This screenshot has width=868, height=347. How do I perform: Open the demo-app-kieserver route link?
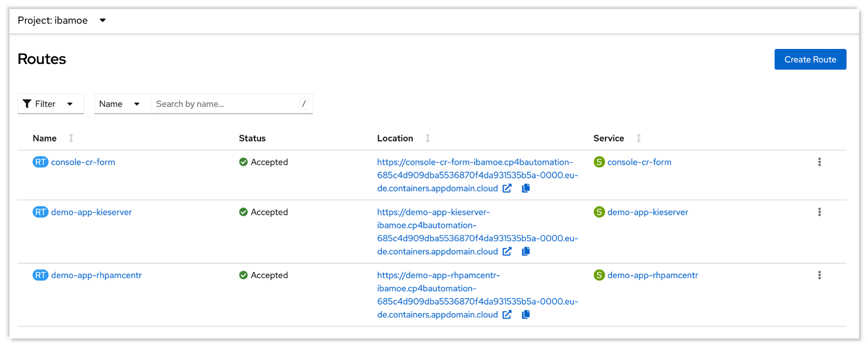click(x=91, y=212)
